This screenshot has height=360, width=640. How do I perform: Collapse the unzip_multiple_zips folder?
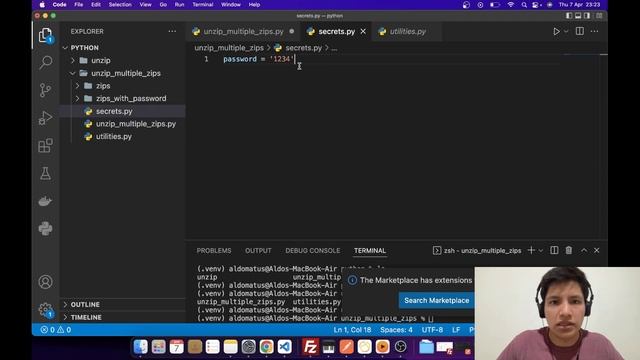pos(73,73)
